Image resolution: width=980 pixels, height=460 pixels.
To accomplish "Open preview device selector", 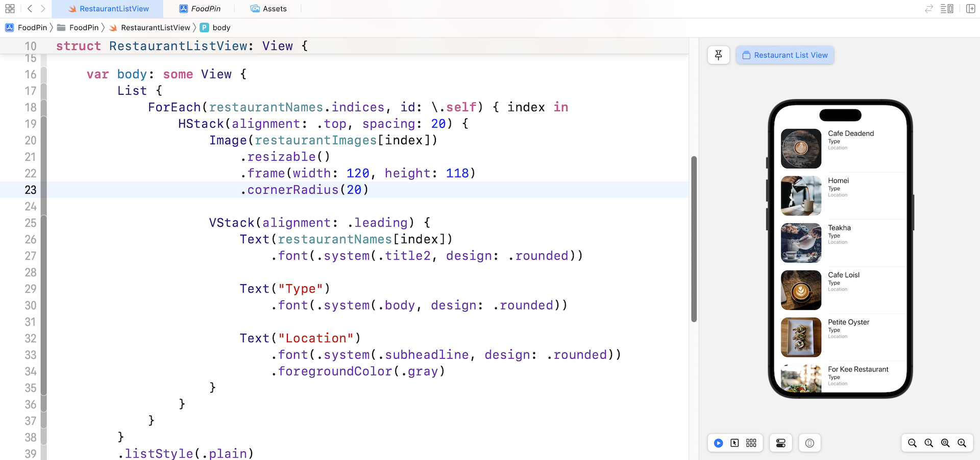I will (810, 443).
